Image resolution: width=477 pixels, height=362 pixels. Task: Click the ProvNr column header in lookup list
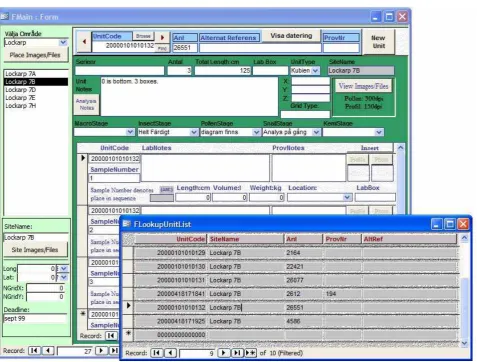343,239
